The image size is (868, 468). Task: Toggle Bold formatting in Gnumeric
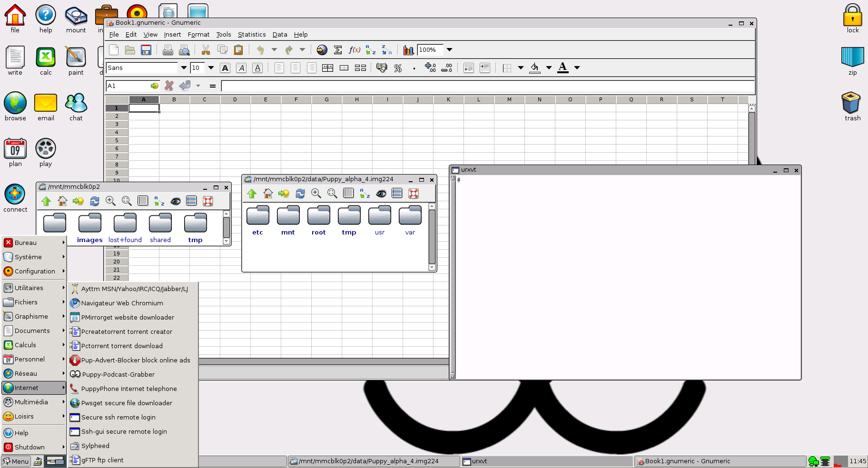tap(225, 68)
